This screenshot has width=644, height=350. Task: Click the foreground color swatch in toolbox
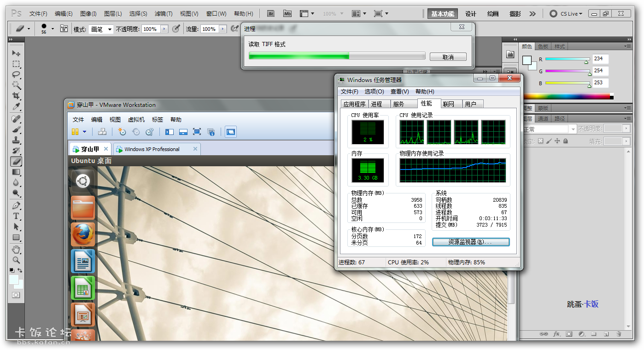(x=13, y=280)
